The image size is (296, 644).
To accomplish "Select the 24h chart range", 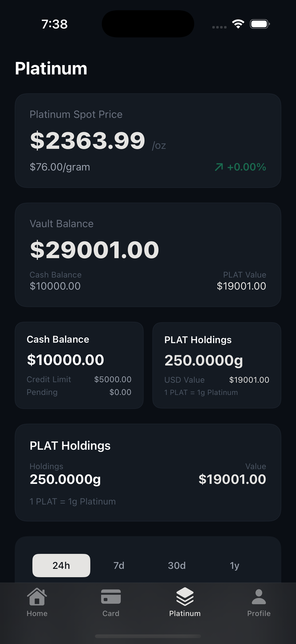I will (x=61, y=565).
